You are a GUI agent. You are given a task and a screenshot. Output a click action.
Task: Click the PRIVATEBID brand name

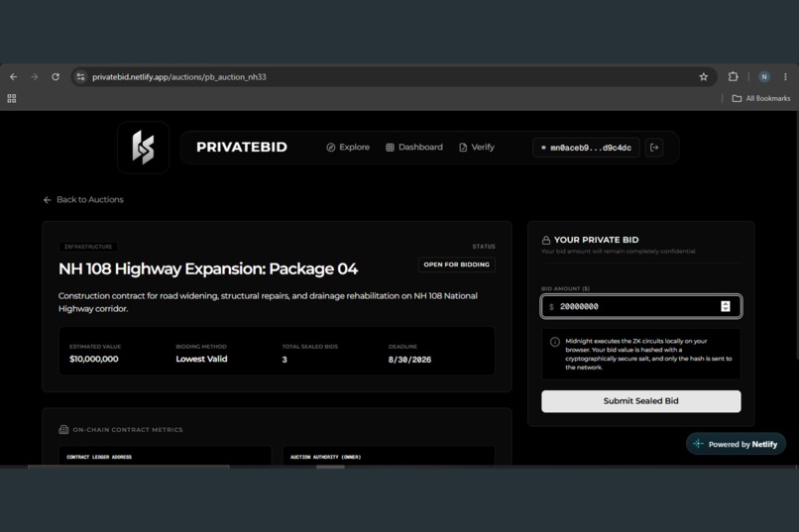242,148
